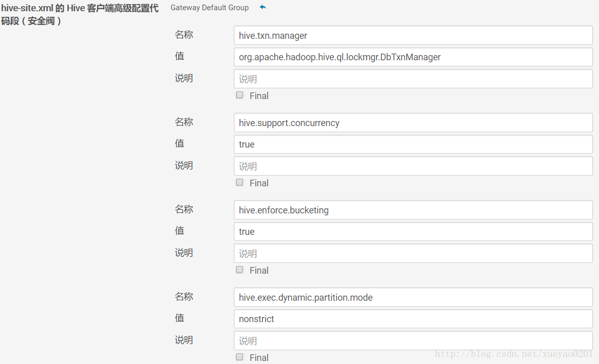Click description field for hive.enforce.bucketing
Screen dimensions: 599x364
click(413, 254)
